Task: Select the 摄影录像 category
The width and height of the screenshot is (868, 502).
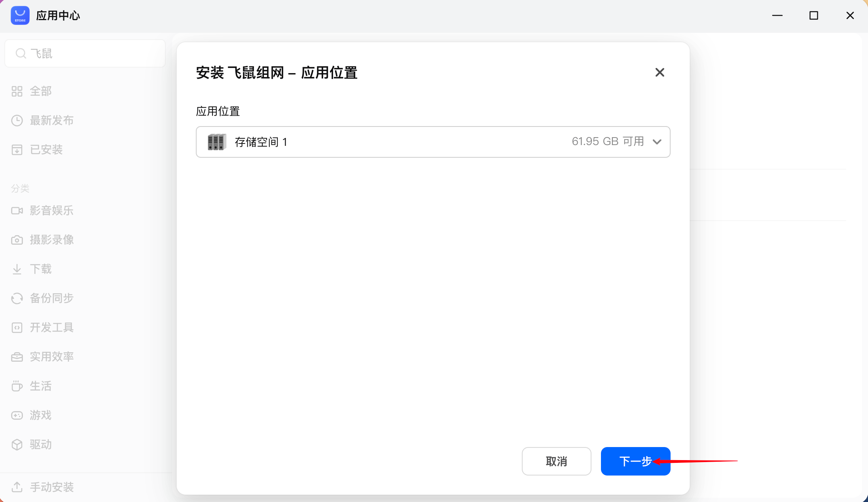Action: 52,240
